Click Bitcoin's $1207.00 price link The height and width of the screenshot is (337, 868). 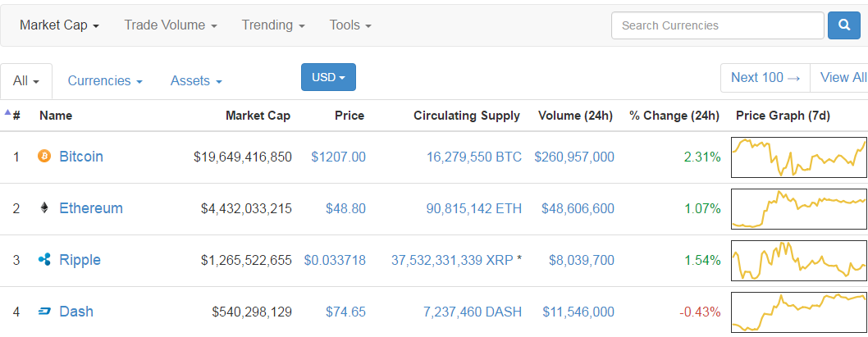338,157
